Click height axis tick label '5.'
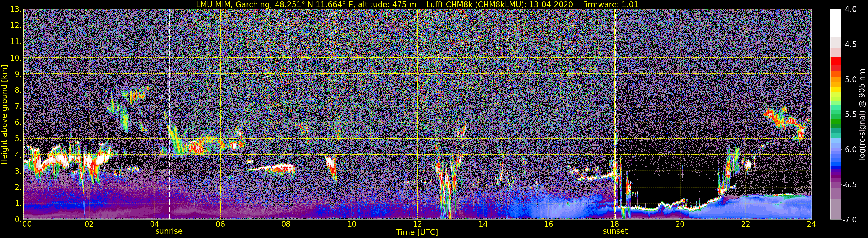Image resolution: width=868 pixels, height=238 pixels. tap(18, 139)
